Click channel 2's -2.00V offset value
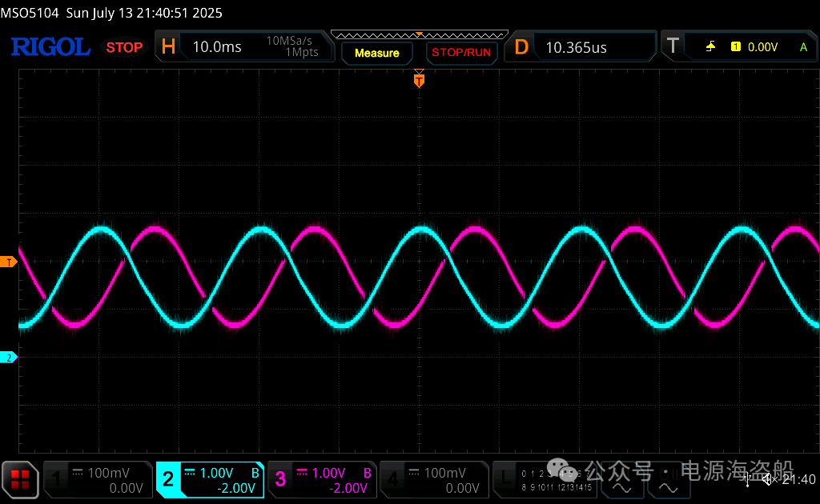Image resolution: width=820 pixels, height=504 pixels. (236, 488)
